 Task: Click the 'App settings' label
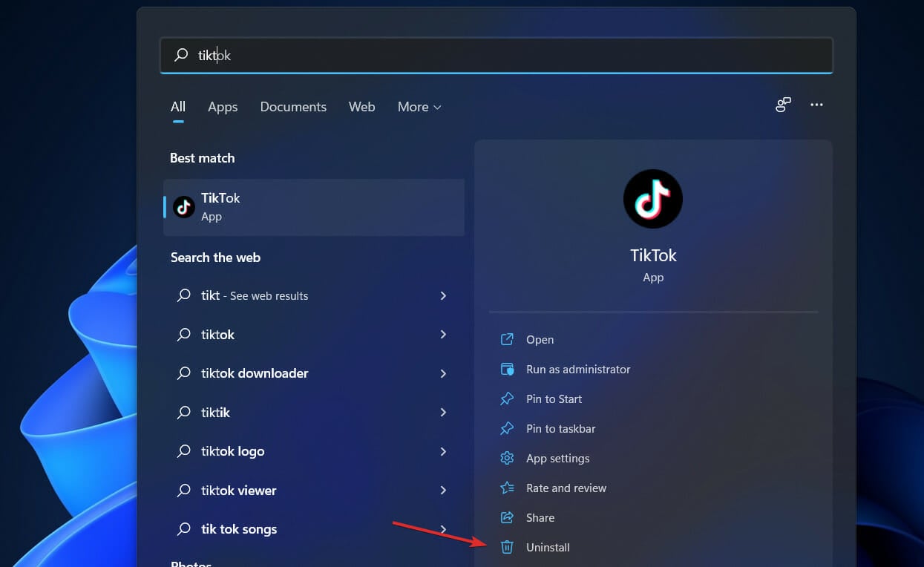(x=557, y=458)
